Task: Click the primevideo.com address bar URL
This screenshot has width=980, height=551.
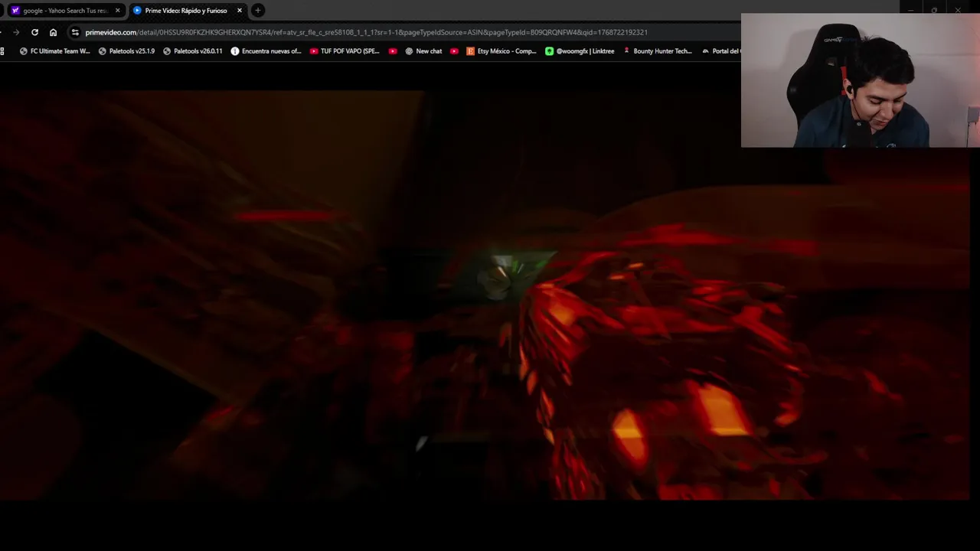Action: (x=366, y=32)
